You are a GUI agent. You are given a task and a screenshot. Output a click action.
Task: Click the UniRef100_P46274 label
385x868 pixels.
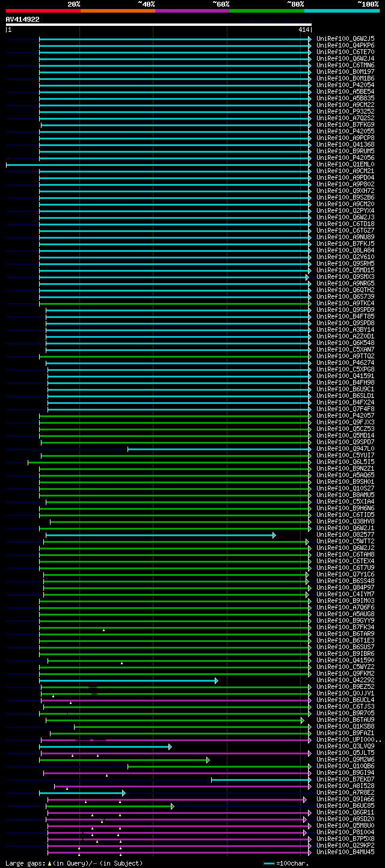coord(345,362)
